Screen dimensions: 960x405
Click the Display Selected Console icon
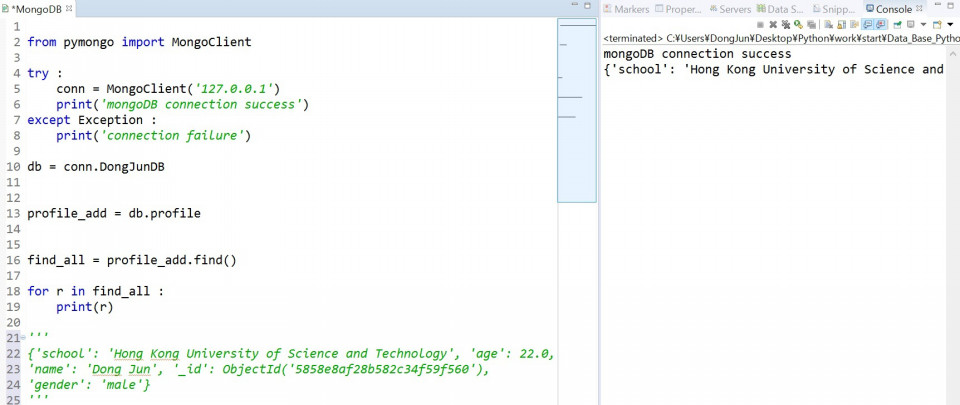pyautogui.click(x=910, y=24)
